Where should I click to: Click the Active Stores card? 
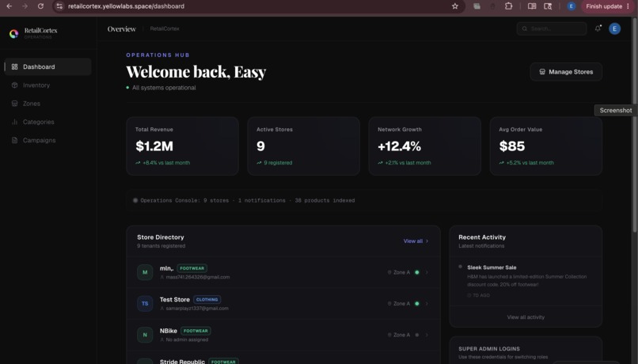coord(303,146)
